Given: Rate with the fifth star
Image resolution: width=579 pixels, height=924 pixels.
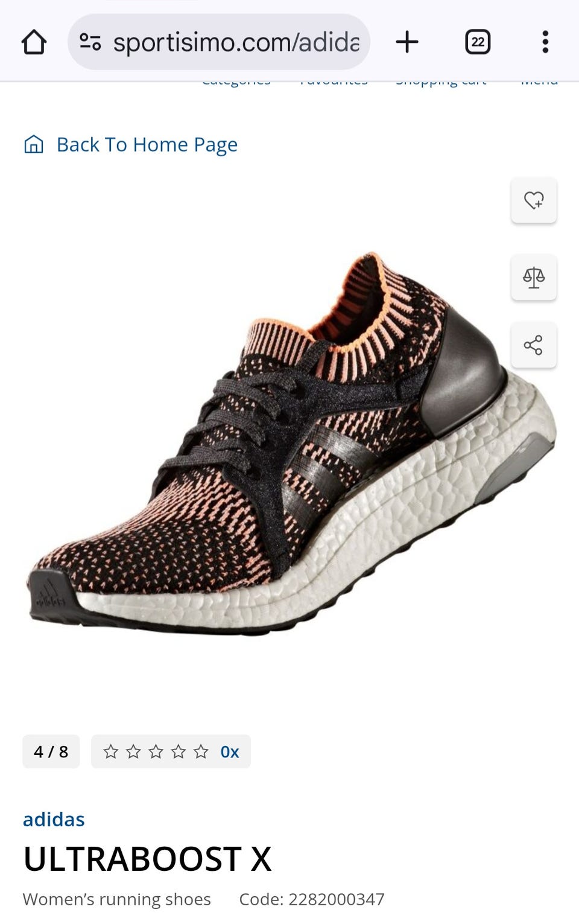Looking at the screenshot, I should click(x=201, y=751).
